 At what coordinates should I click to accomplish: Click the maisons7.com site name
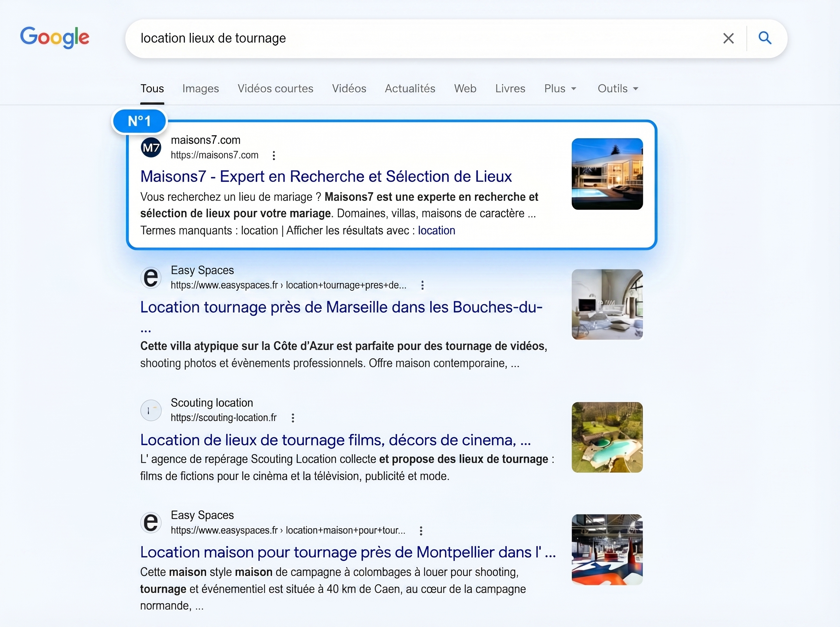(205, 140)
